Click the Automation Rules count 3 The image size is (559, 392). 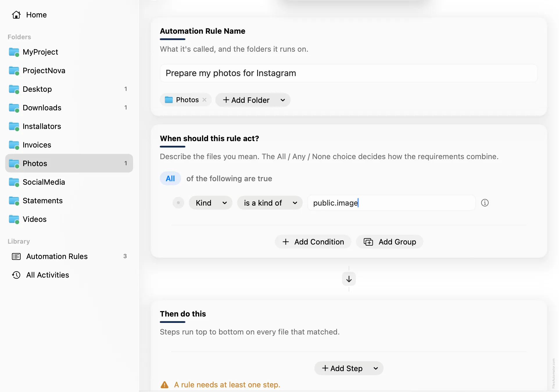[125, 256]
